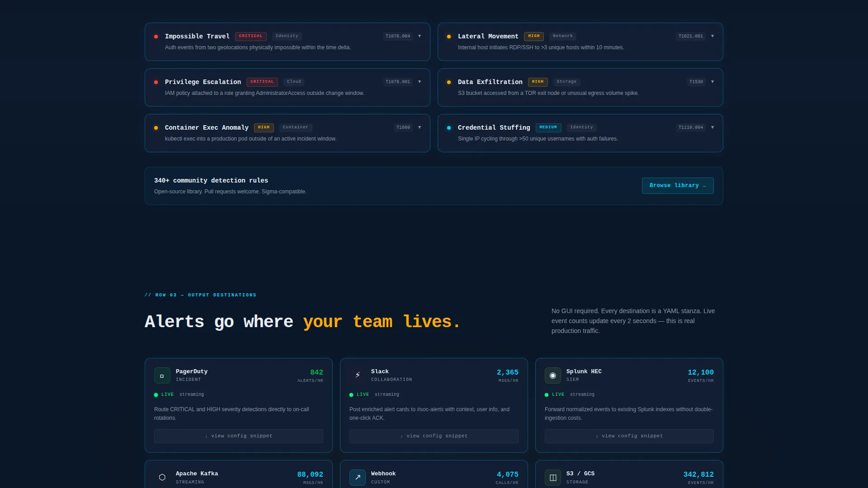The width and height of the screenshot is (868, 488).
Task: Click the Cloud tag on Privilege Escalation
Action: (x=294, y=82)
